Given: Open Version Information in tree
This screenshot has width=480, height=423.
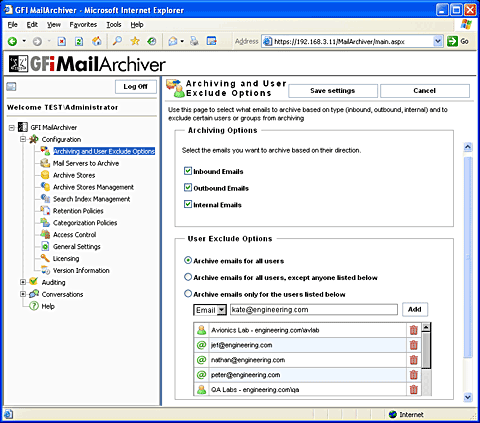Looking at the screenshot, I should point(81,270).
